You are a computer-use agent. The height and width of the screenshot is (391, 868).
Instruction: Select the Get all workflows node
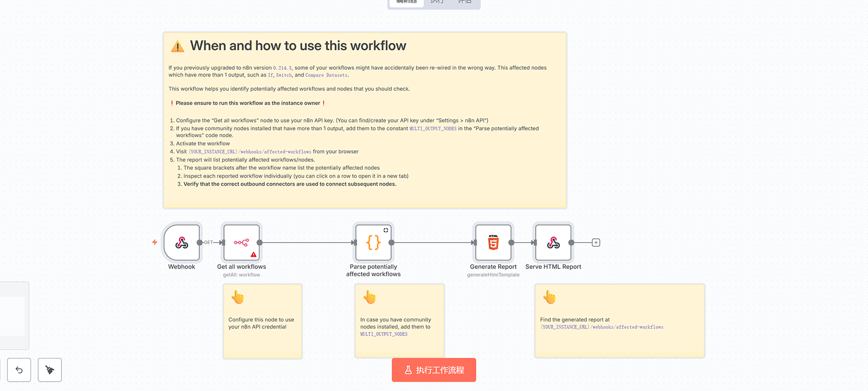click(241, 242)
